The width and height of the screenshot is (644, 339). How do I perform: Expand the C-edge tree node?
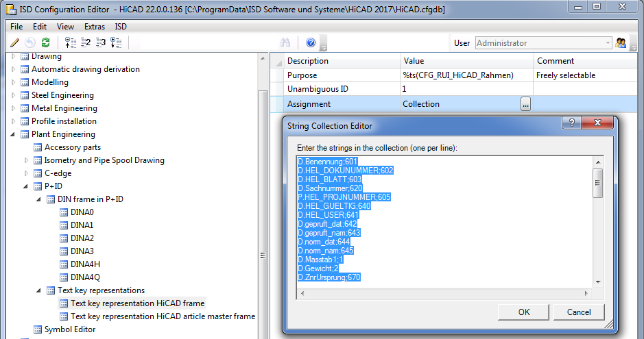pyautogui.click(x=27, y=173)
